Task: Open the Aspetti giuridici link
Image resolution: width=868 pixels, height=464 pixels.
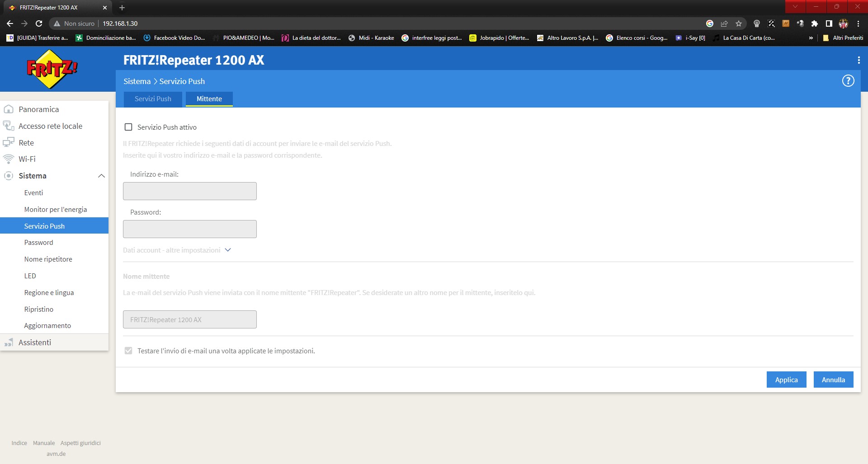Action: [x=80, y=443]
